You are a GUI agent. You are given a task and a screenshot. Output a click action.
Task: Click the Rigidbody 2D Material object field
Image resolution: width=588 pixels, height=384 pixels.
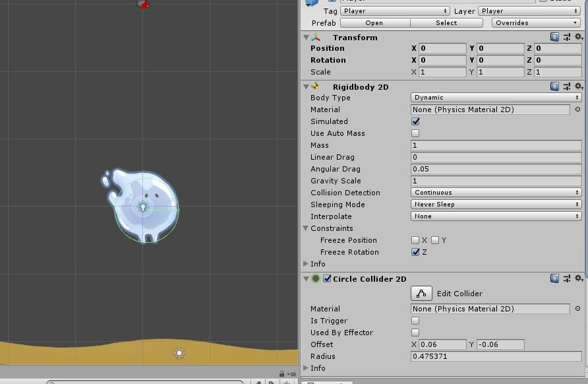490,110
